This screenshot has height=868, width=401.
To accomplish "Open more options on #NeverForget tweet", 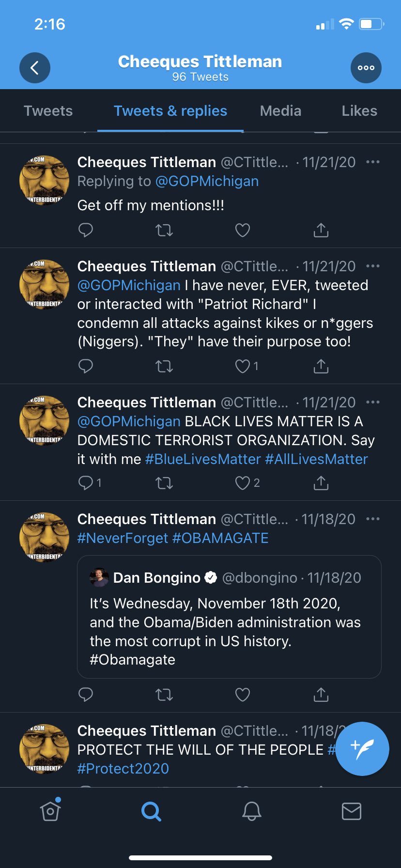I will pyautogui.click(x=373, y=519).
